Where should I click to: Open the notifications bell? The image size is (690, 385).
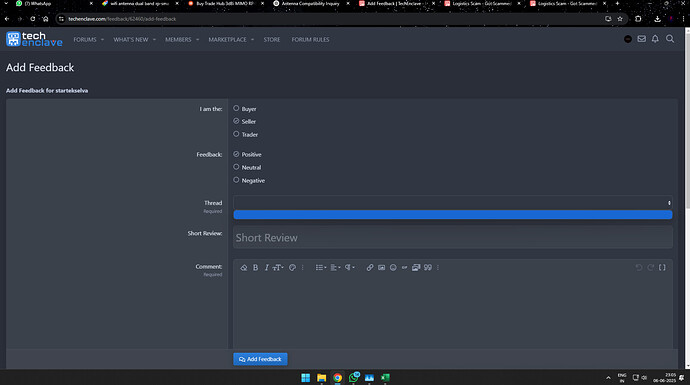pyautogui.click(x=655, y=39)
